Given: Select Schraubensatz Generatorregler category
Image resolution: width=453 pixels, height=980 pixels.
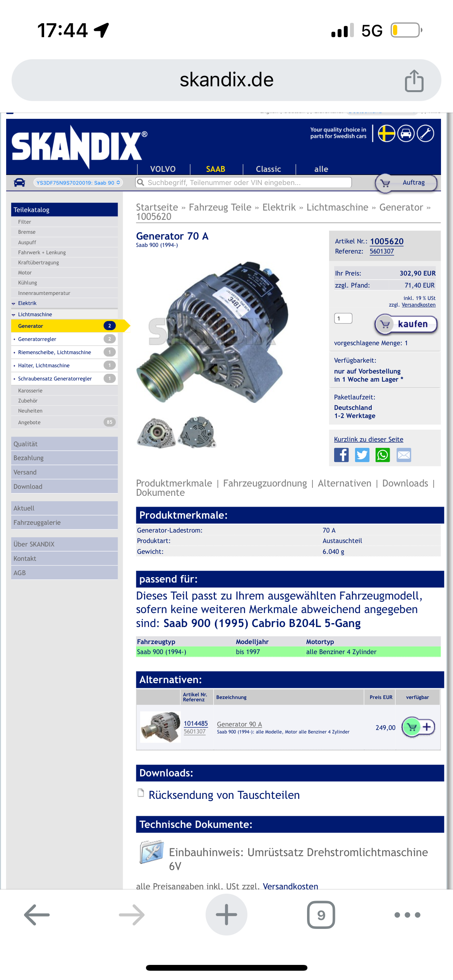Looking at the screenshot, I should coord(64,379).
